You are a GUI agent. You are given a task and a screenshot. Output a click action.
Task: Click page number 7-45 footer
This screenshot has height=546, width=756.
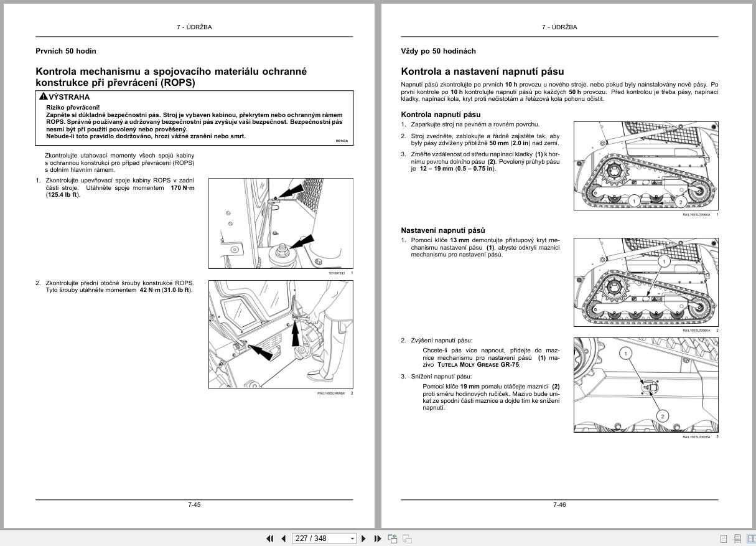[x=194, y=504]
